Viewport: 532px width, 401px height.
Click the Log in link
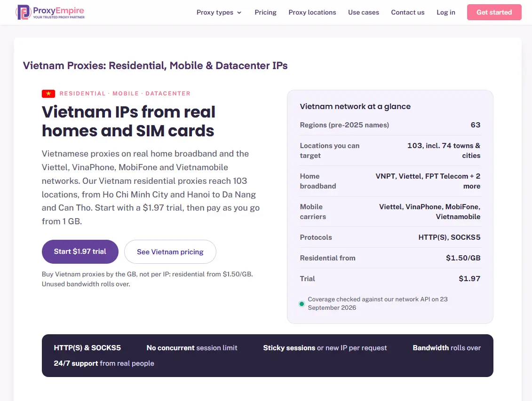point(445,12)
